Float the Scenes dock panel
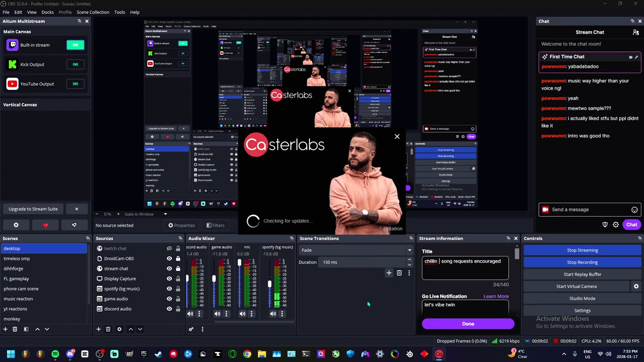Screen dimensions: 644x362 [88, 238]
